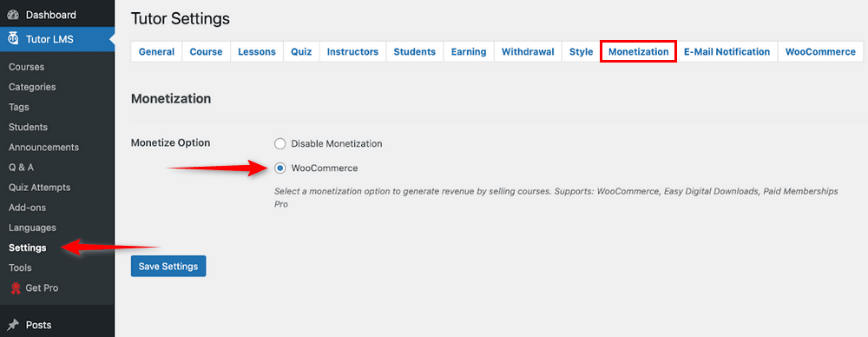Switch to the Withdrawal tab
Image resolution: width=868 pixels, height=337 pixels.
coord(528,51)
